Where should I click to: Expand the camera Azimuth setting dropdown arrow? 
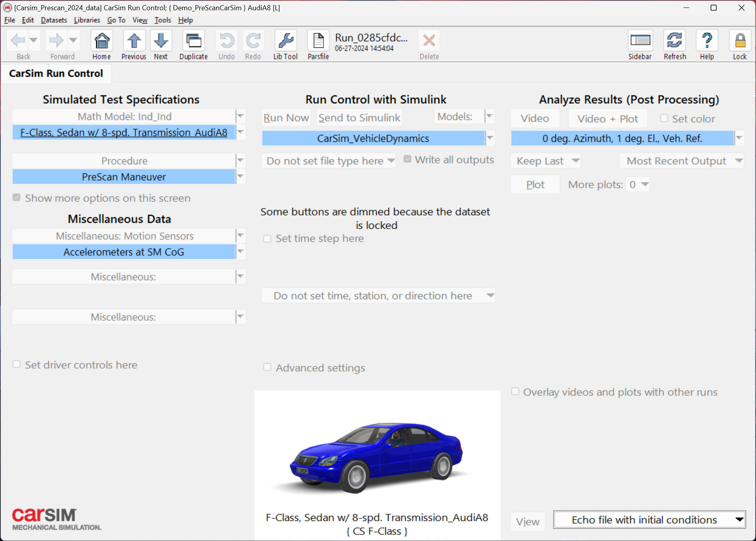coord(739,138)
